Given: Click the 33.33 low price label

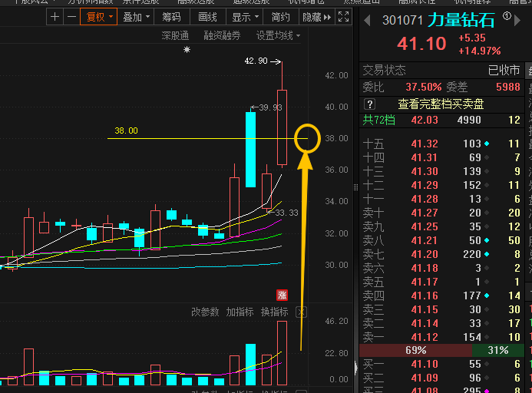Looking at the screenshot, I should (286, 213).
